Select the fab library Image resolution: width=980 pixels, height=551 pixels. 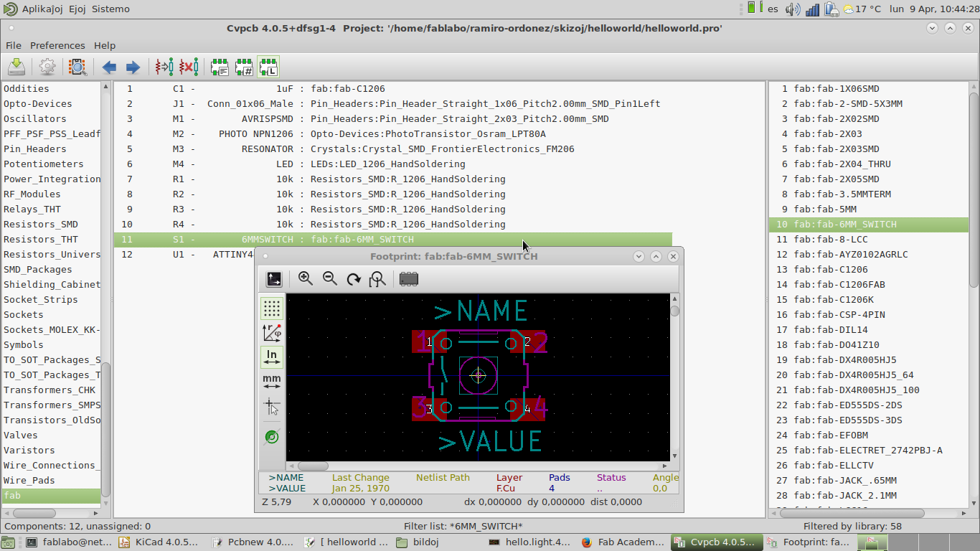pos(52,495)
